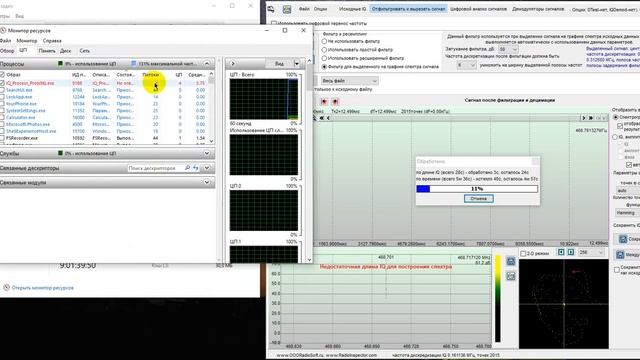Click previous arrow button above constellation plot
This screenshot has width=640, height=360.
click(561, 253)
